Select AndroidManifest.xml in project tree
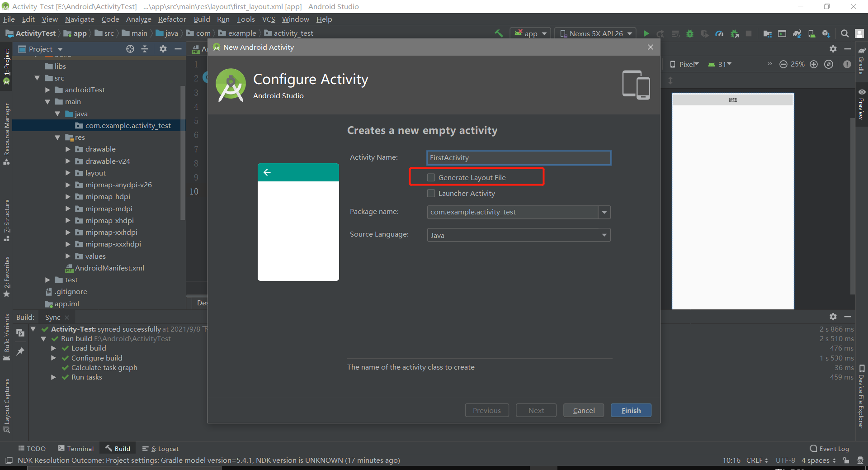Screen dimensions: 868x470 click(x=104, y=268)
